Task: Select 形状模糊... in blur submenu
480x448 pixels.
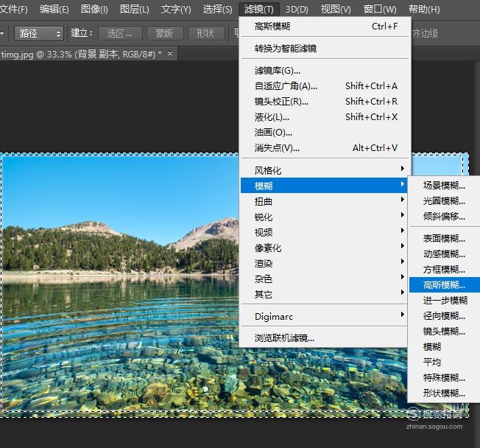Action: click(445, 393)
